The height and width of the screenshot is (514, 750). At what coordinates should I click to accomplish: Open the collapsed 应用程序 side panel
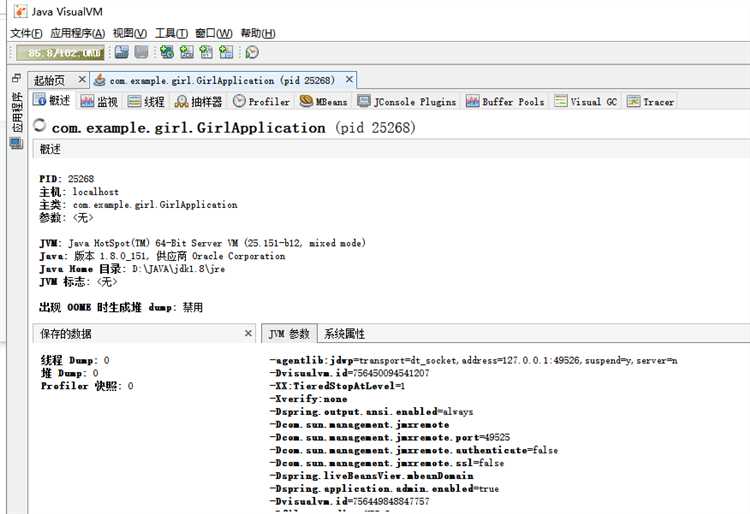[x=17, y=112]
